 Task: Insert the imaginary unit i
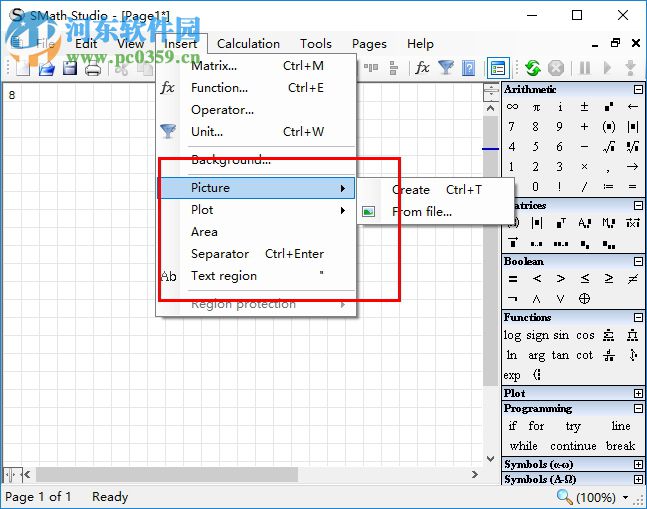coord(560,107)
